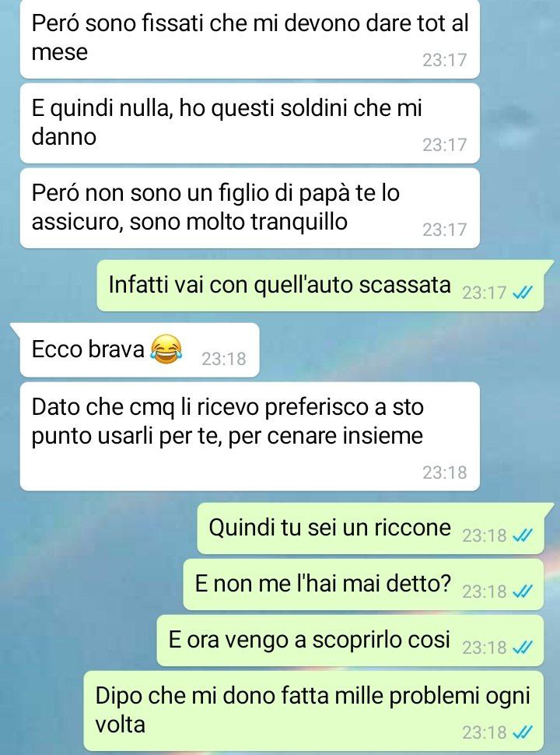Tap the 'Dipo che mi dono fatta mille problemi' bubble
560x755 pixels.
[313, 711]
